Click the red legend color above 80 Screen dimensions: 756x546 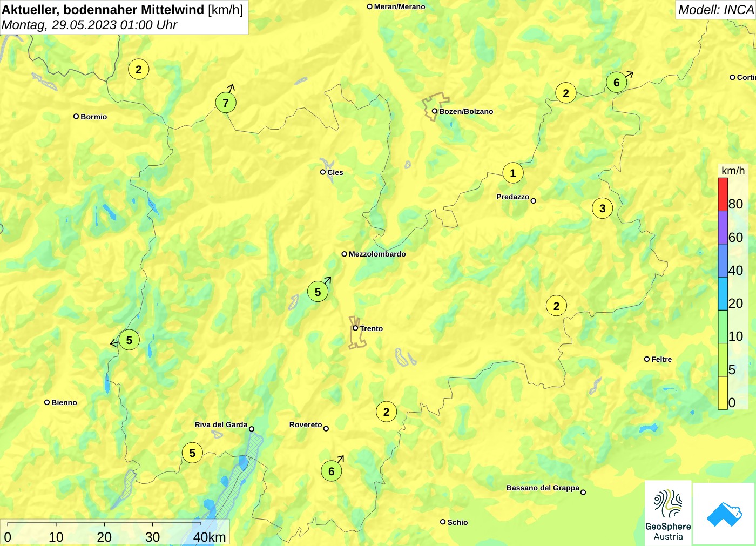(723, 194)
